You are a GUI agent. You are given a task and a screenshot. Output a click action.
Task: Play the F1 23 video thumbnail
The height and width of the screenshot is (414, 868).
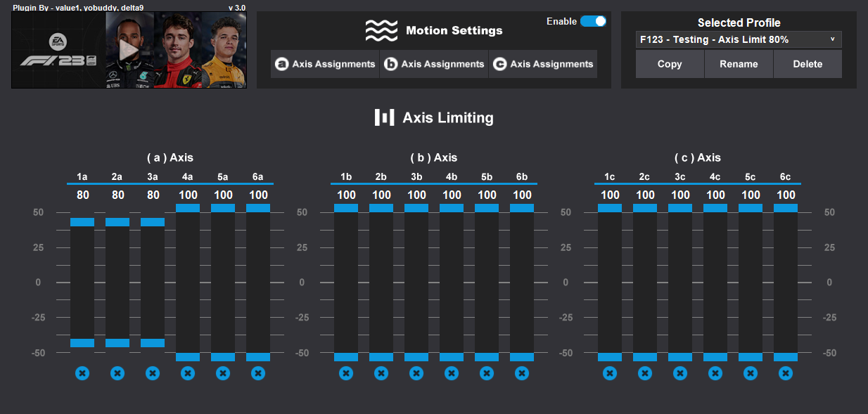pyautogui.click(x=129, y=50)
